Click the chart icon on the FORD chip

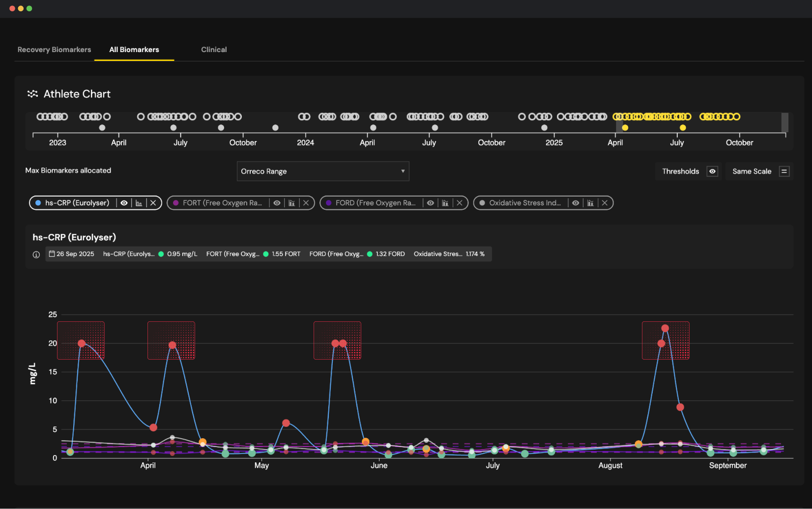coord(445,202)
